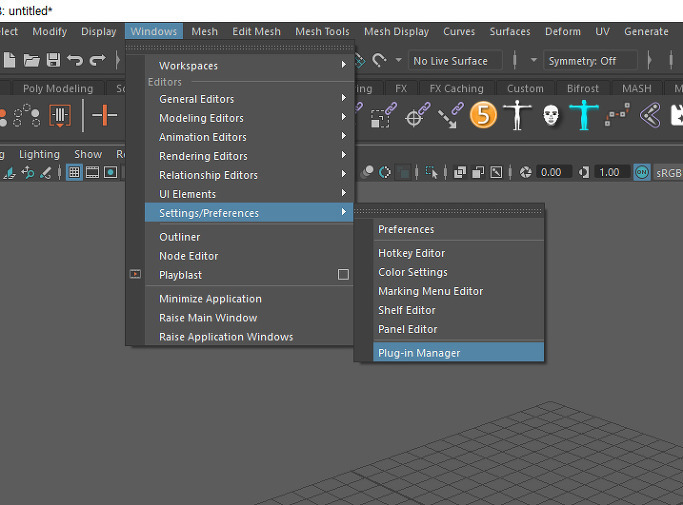Click the magnet snap icon in status line
The height and width of the screenshot is (505, 683).
pyautogui.click(x=379, y=60)
